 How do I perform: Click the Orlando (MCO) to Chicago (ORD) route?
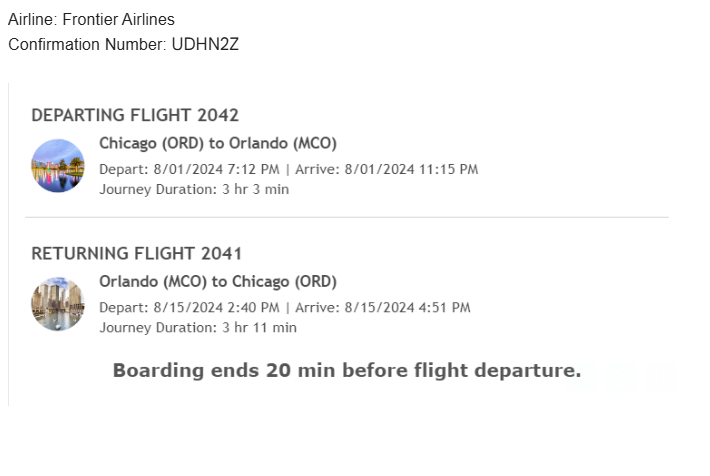pos(218,281)
